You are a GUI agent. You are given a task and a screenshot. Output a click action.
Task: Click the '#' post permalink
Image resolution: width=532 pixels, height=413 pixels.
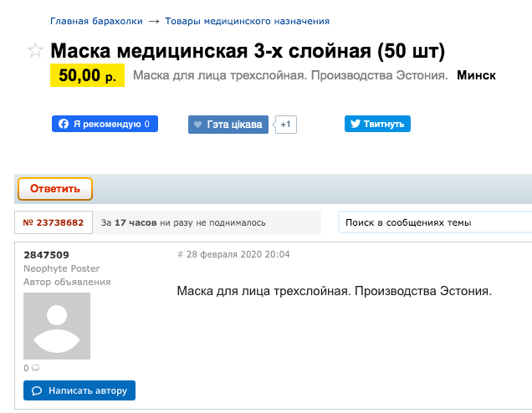click(x=180, y=254)
